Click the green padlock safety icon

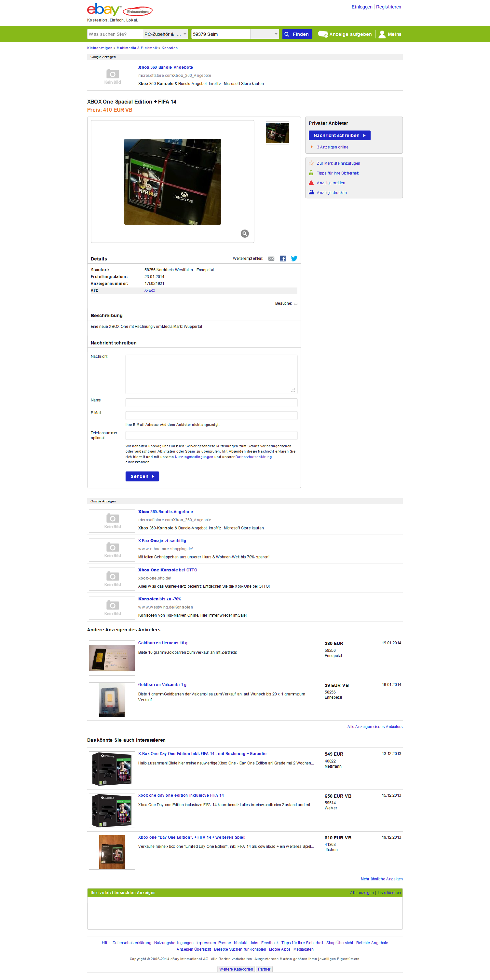pos(311,173)
